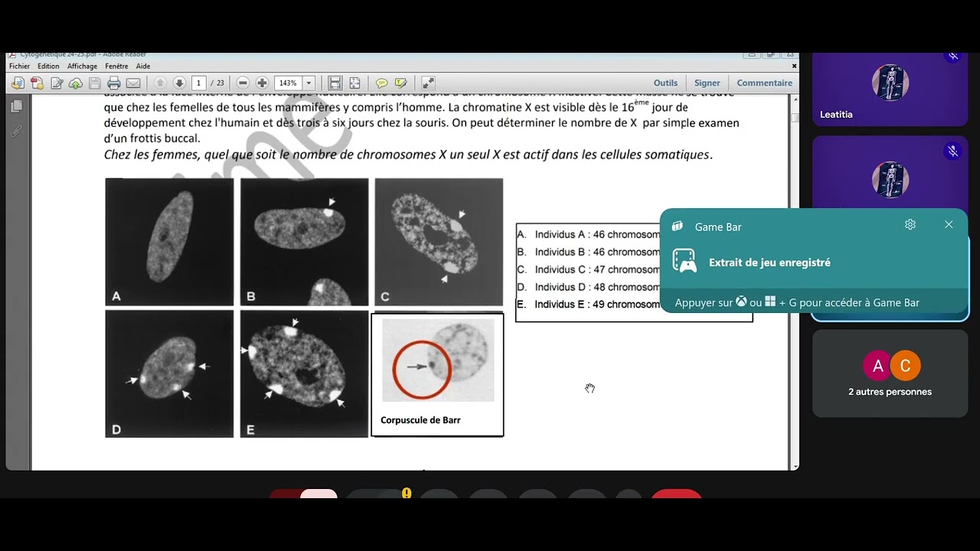Open Game Bar settings gear

(x=910, y=224)
